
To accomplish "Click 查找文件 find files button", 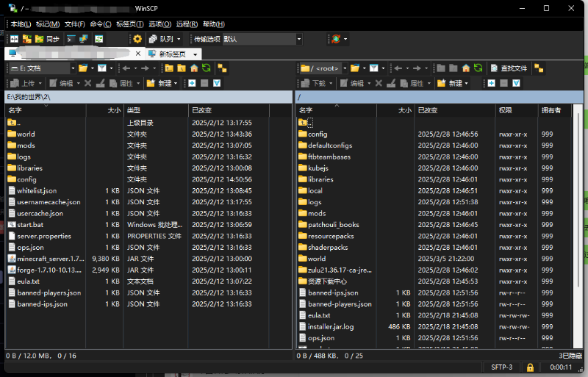I will (x=509, y=68).
